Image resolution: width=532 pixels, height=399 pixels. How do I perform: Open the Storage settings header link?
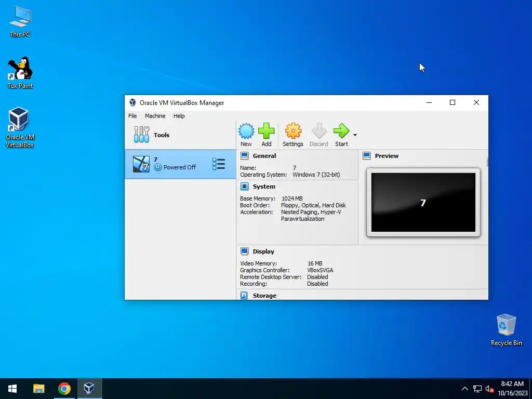264,296
